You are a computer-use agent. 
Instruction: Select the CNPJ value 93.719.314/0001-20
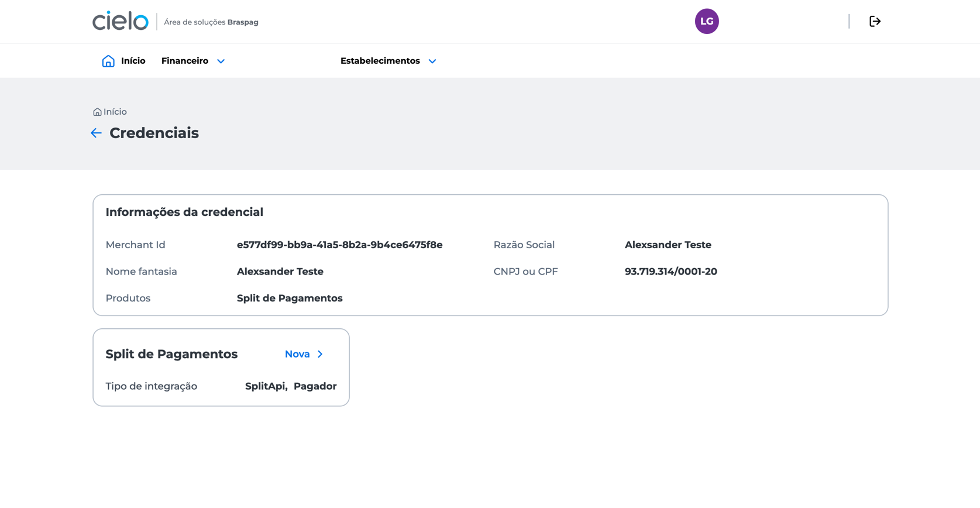click(670, 272)
